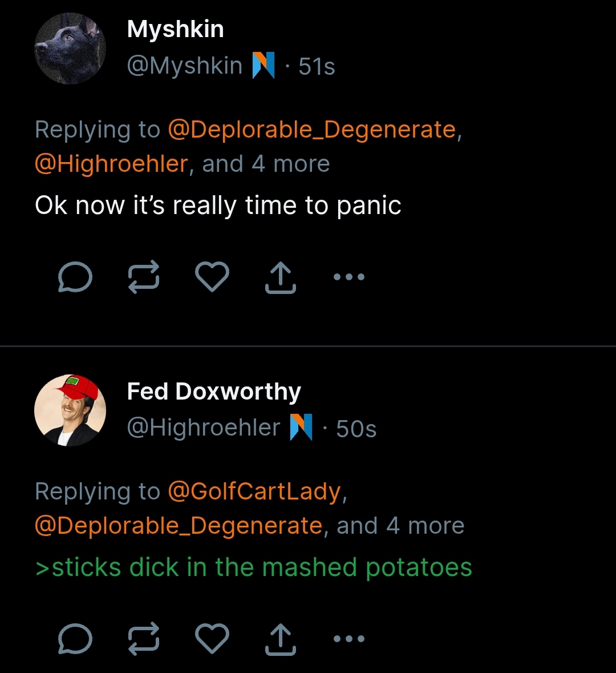Reply to Fed Doxworthy's post
This screenshot has width=616, height=673.
75,639
